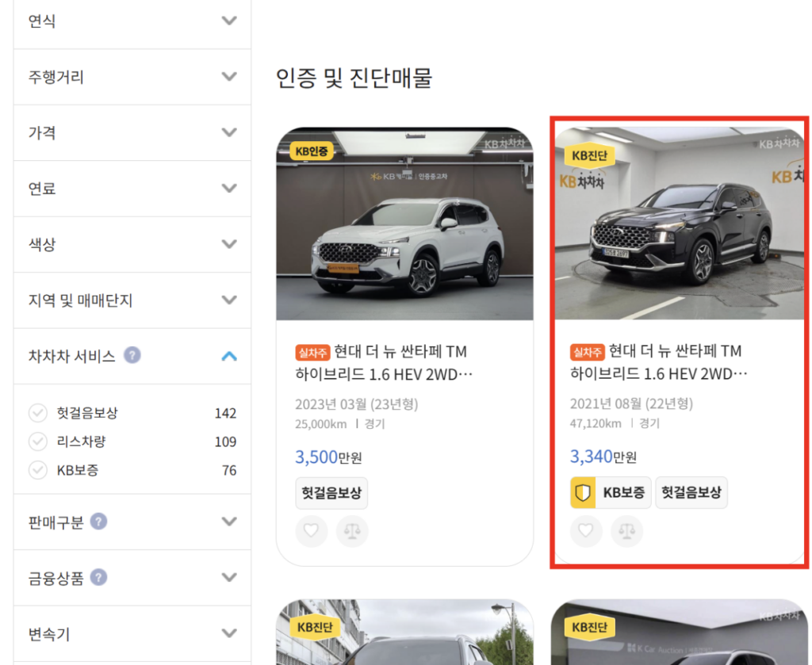Image resolution: width=812 pixels, height=665 pixels.
Task: Click question mark icon next to 차차차 서비스
Action: pyautogui.click(x=132, y=355)
